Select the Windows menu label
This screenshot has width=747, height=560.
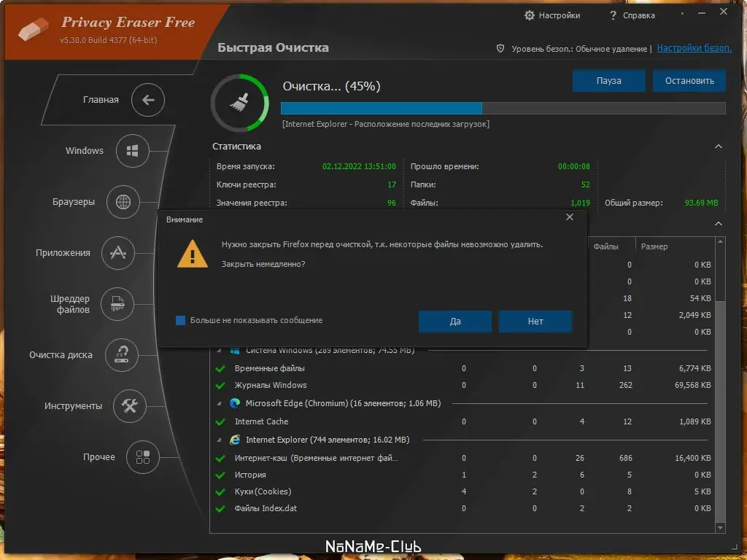pyautogui.click(x=85, y=150)
